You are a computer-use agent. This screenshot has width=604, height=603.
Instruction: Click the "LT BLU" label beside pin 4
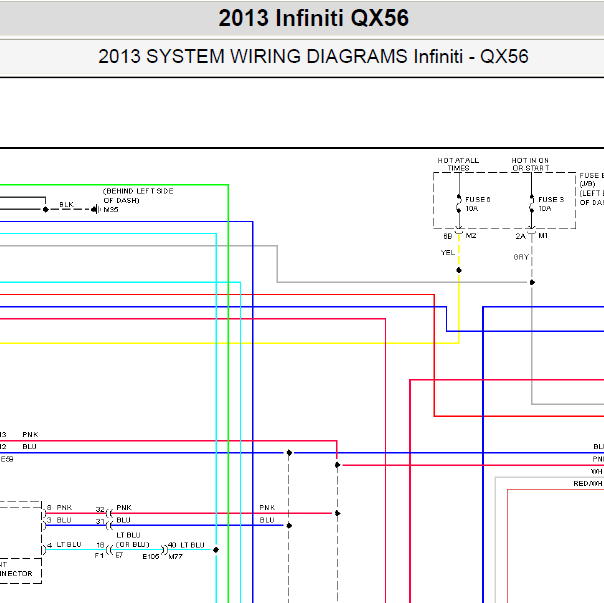click(x=69, y=544)
